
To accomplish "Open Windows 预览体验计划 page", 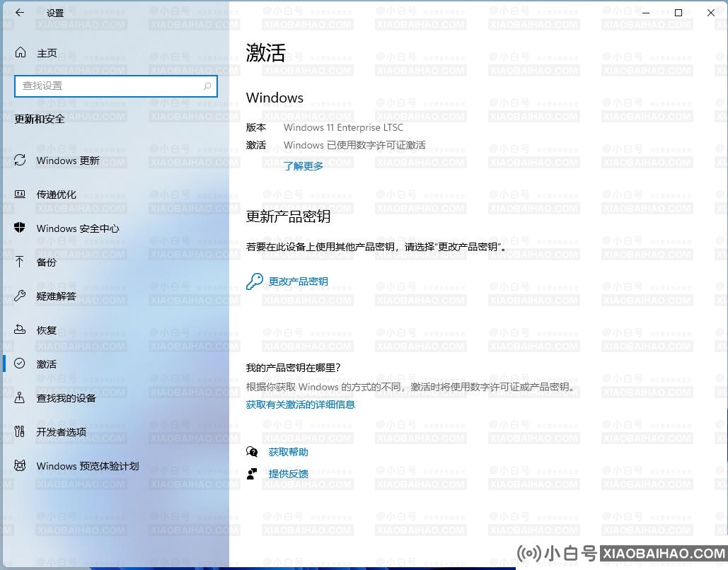I will (88, 466).
